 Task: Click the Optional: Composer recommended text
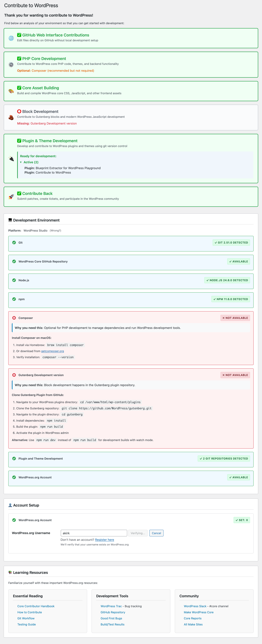coord(56,71)
